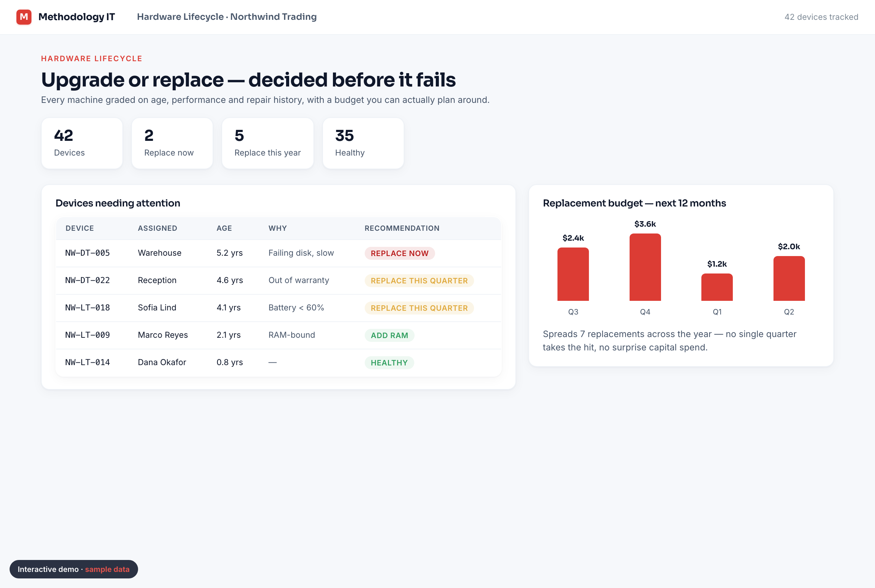Click the 5.2 yrs age value
The width and height of the screenshot is (875, 588).
point(229,253)
